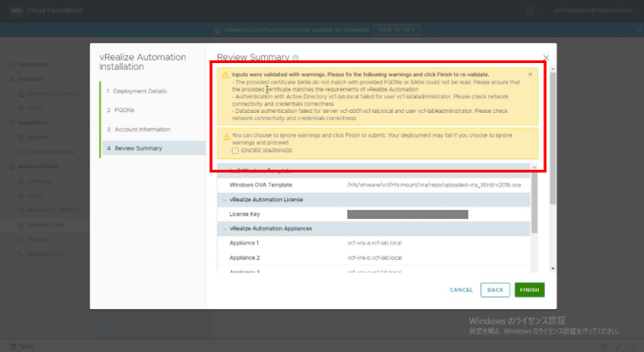Close the bundle download notification bar
Viewport: 644px width, 352px height.
640,30
